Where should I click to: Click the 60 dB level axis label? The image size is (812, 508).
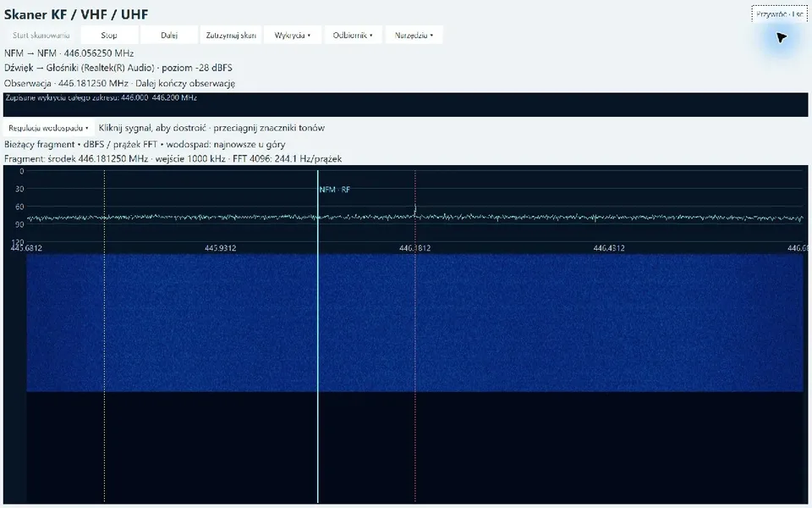pos(19,207)
